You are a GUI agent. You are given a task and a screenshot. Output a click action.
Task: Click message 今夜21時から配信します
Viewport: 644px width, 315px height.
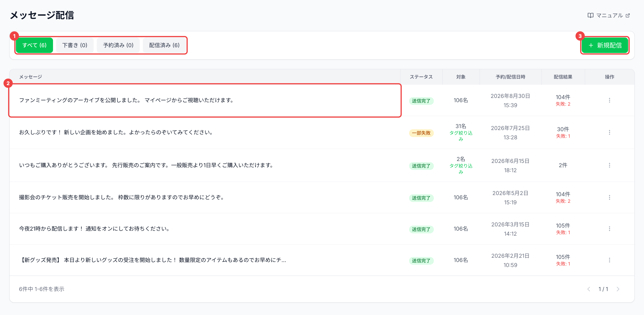(x=95, y=229)
